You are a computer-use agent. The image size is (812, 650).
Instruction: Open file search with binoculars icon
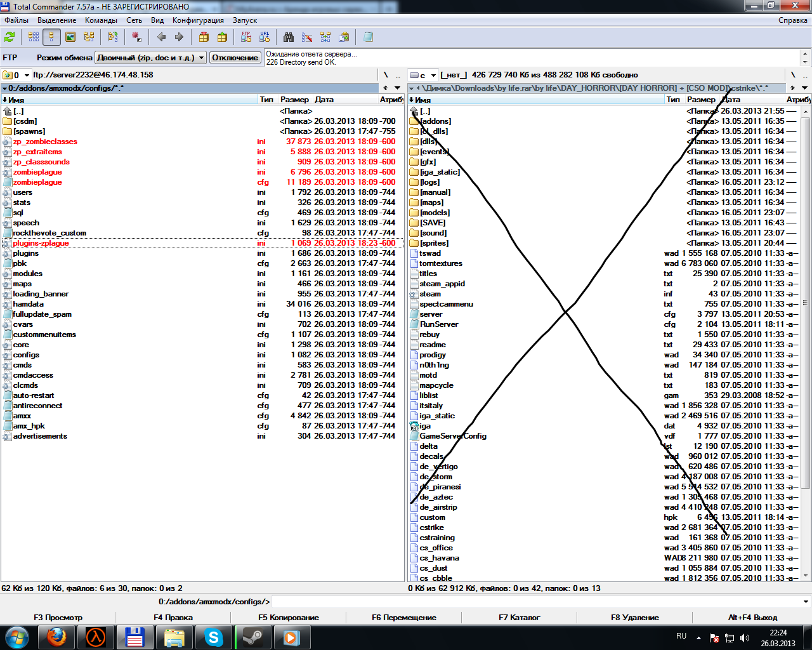289,37
